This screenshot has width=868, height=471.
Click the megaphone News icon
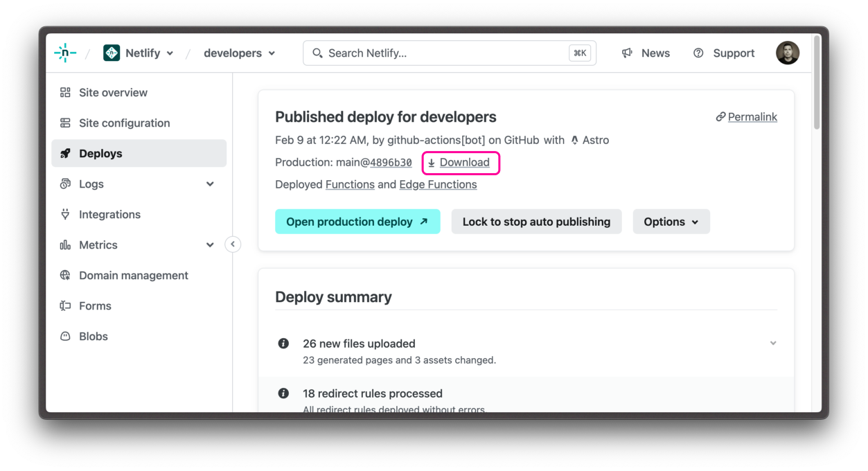click(627, 53)
